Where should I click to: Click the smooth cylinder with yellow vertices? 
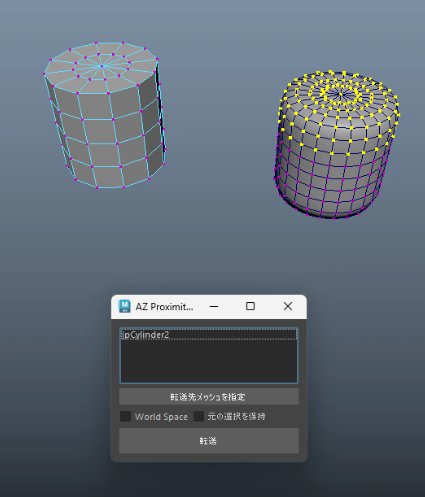(x=337, y=145)
